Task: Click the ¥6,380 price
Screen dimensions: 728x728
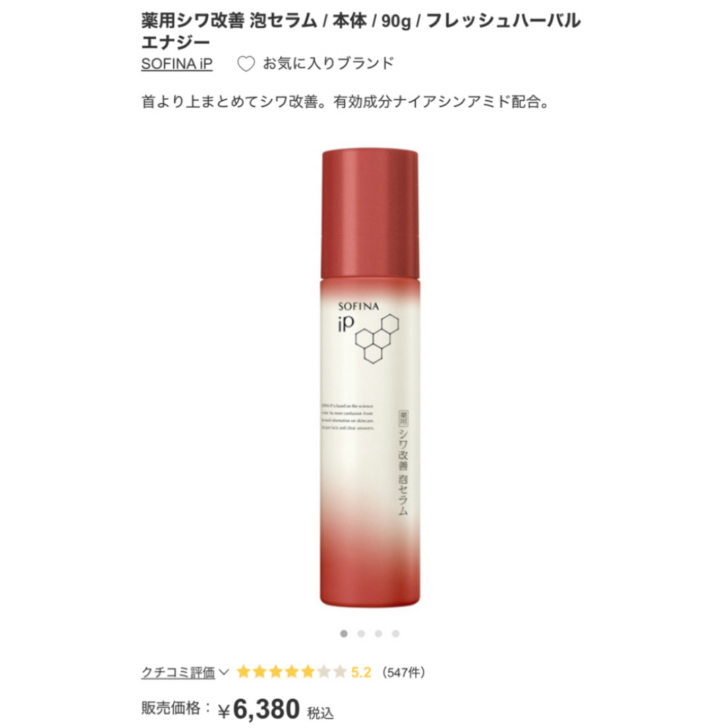Action: (259, 709)
